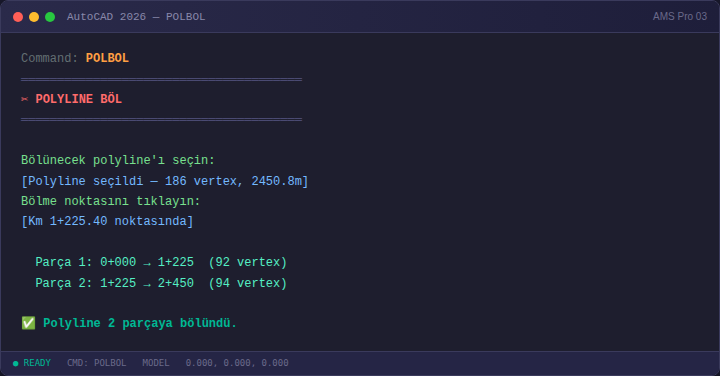Click 'Polyline 2 parçaya bölündü.' success message

point(140,323)
